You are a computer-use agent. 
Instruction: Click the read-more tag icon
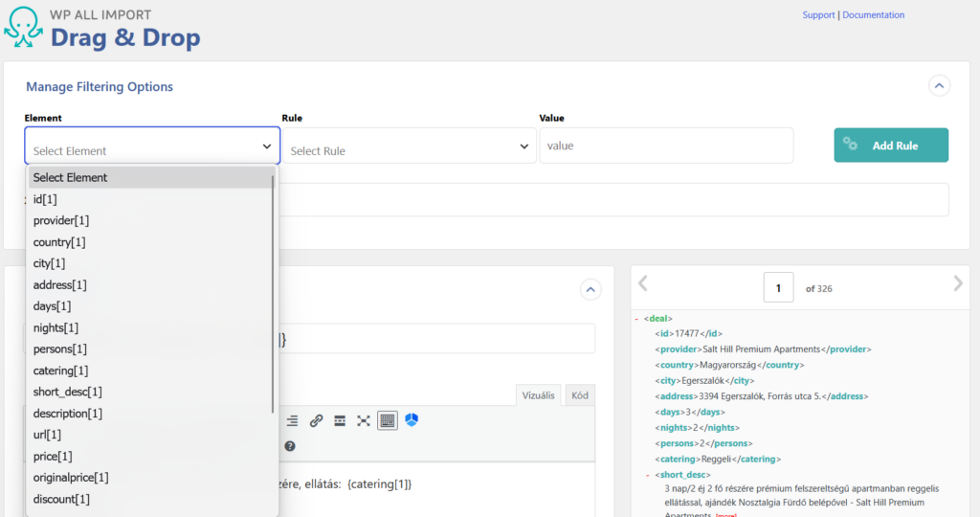click(340, 420)
